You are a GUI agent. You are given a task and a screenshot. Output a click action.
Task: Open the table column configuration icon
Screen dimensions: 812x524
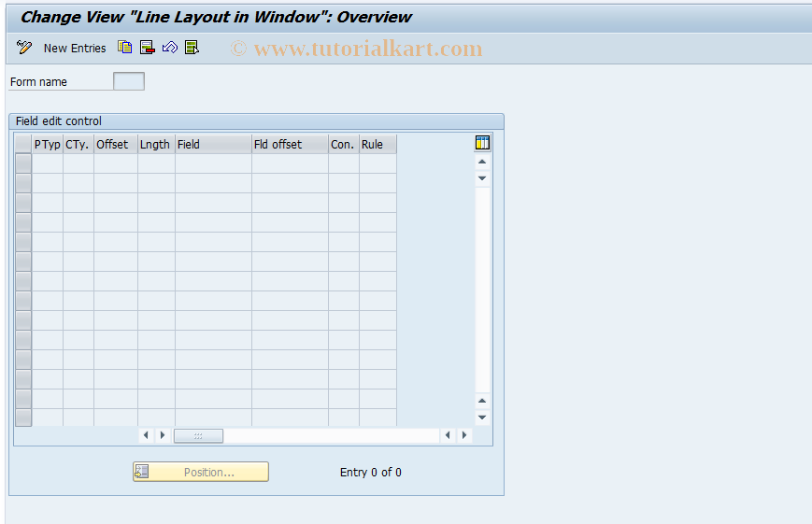(482, 143)
